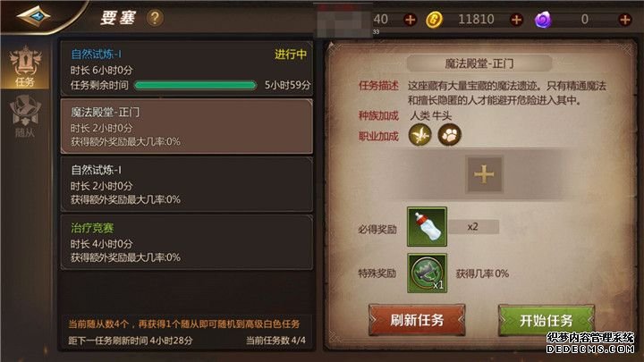Screen dimensions: 644x362
Task: Open in-progress 自然试炼-I mission
Action: 187,69
